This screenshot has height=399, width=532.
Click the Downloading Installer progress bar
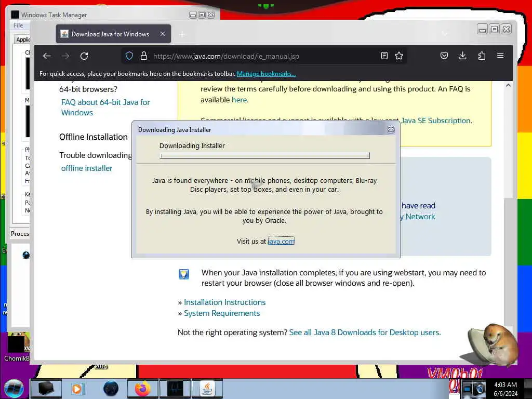264,155
